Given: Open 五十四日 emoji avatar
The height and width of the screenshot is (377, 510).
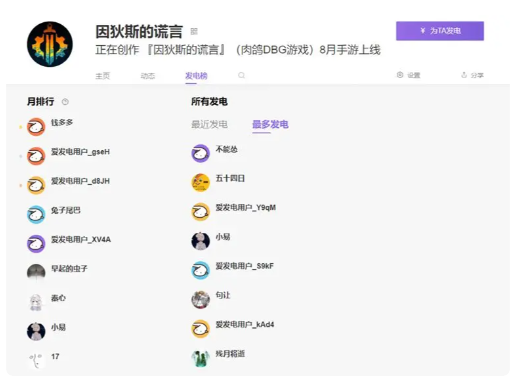Looking at the screenshot, I should click(x=201, y=183).
